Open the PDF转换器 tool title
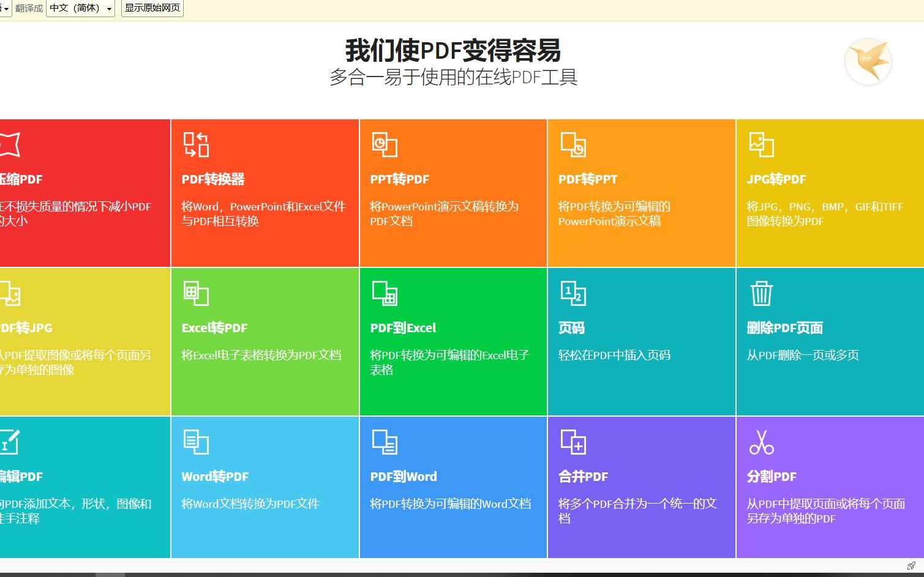Screen dimensions: 924x577 pos(213,179)
